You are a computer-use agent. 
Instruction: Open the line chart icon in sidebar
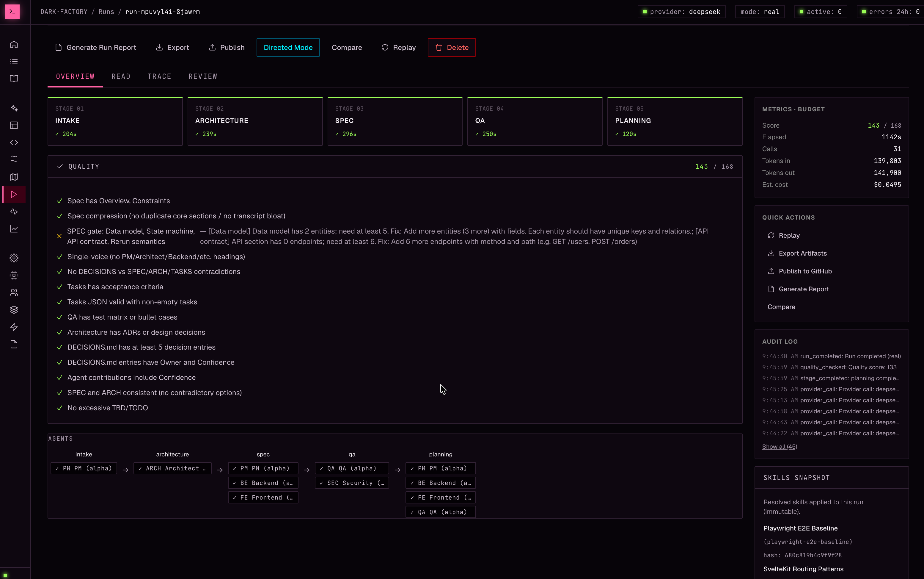(14, 229)
